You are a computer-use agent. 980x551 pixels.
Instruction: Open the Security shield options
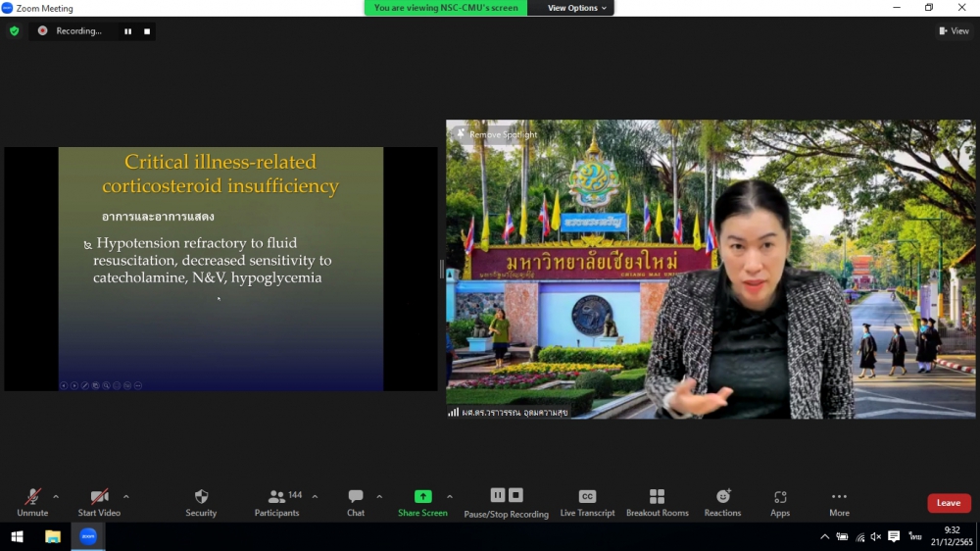201,502
